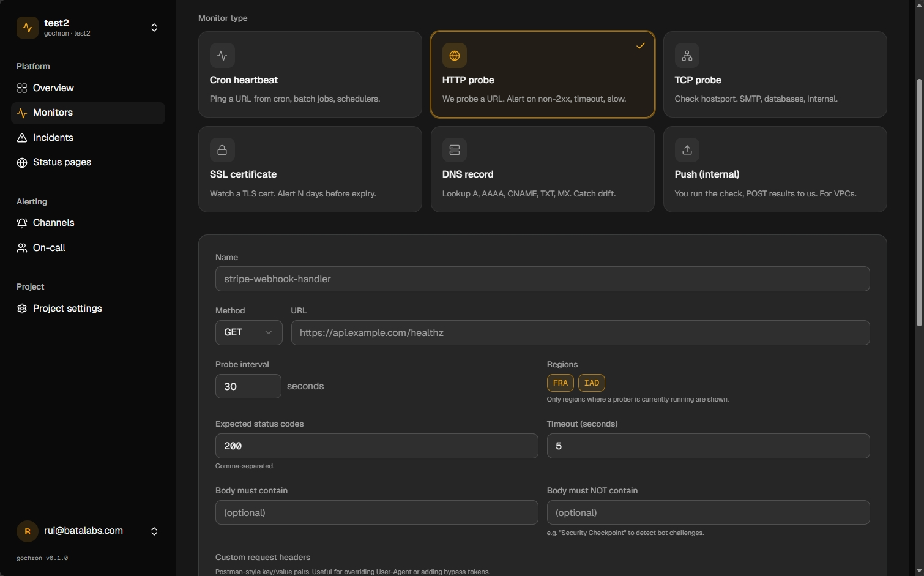Viewport: 924px width, 576px height.
Task: Focus the Name input field
Action: [x=543, y=279]
